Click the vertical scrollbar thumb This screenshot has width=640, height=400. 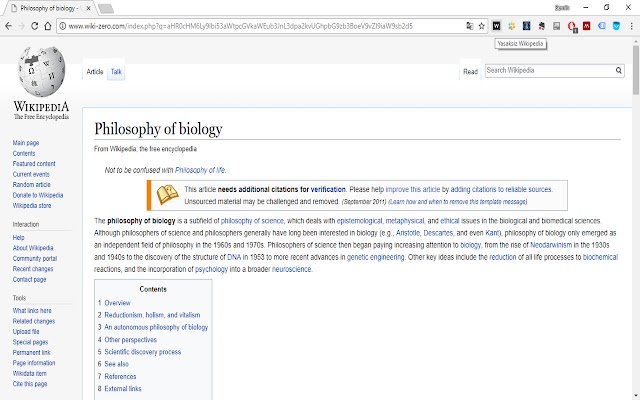[x=636, y=70]
